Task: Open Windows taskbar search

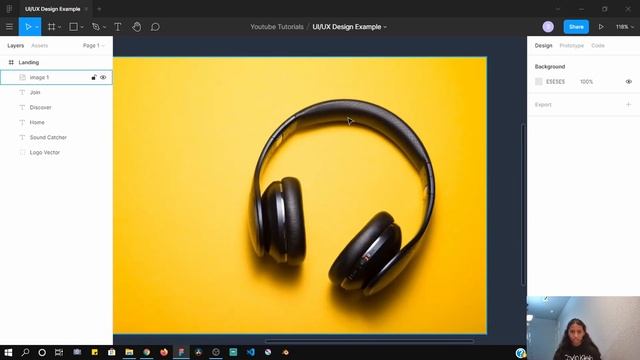Action: pos(25,352)
